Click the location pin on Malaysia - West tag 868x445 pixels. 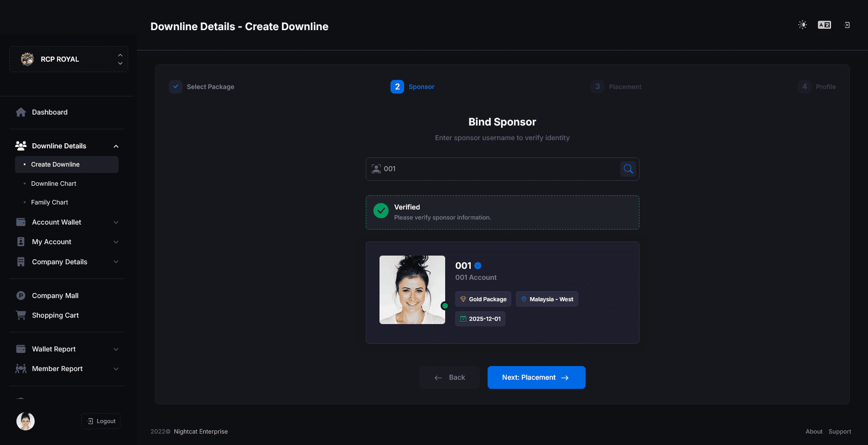click(524, 299)
